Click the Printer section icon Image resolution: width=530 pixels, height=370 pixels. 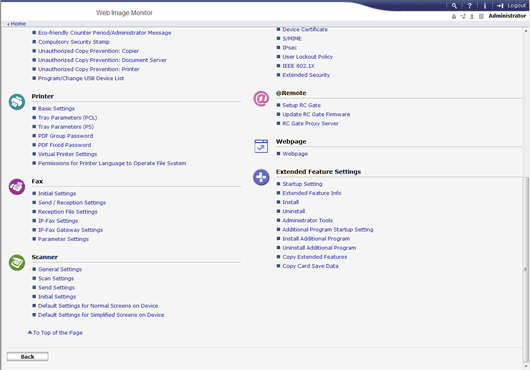click(17, 102)
